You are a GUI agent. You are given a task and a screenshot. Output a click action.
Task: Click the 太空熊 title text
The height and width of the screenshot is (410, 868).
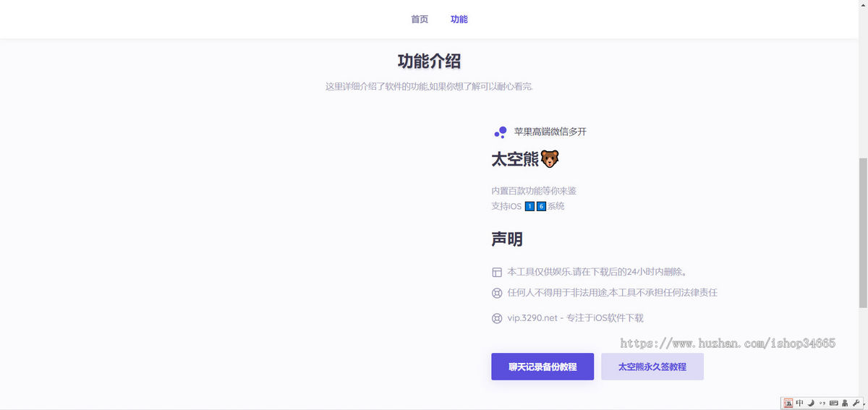click(x=516, y=160)
